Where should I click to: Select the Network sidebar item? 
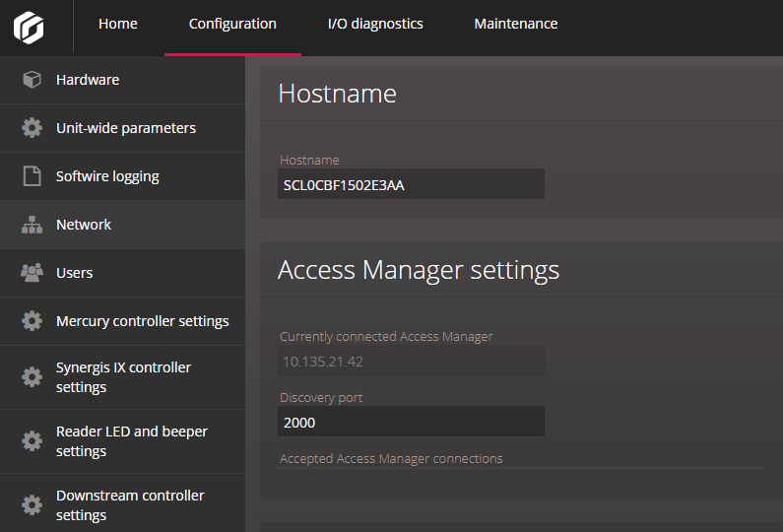pos(122,225)
